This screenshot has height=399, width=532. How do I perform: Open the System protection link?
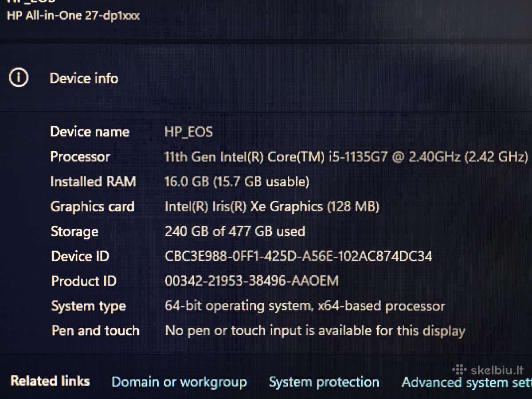click(324, 382)
